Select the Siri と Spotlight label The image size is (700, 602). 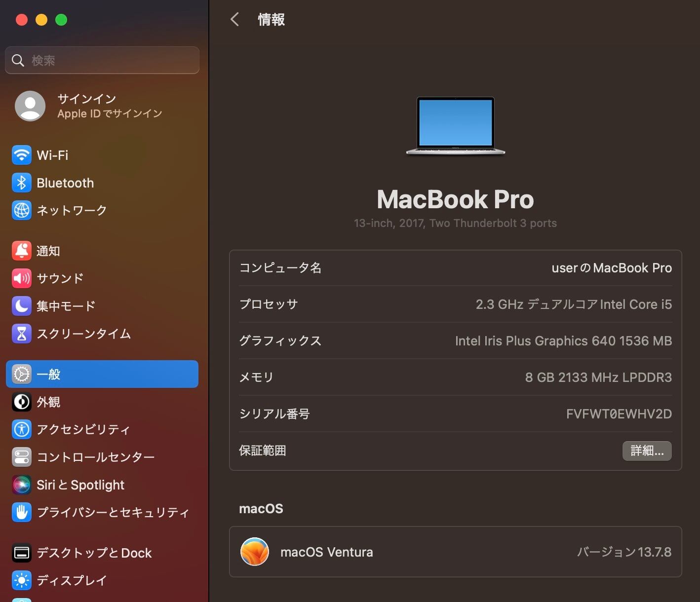pyautogui.click(x=80, y=485)
